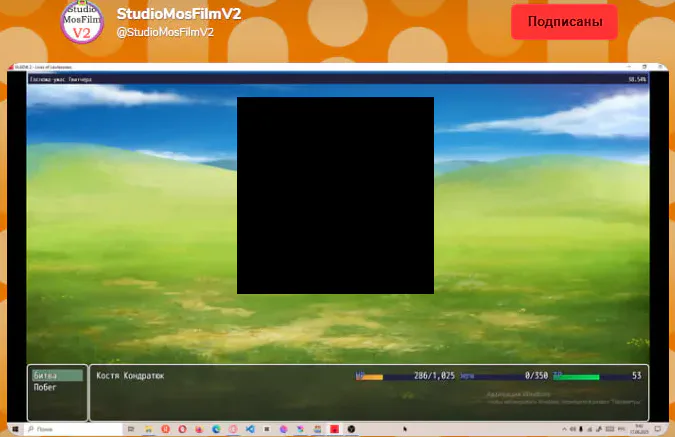675x437 pixels.
Task: Open the purple circular taskbar app
Action: [283, 429]
